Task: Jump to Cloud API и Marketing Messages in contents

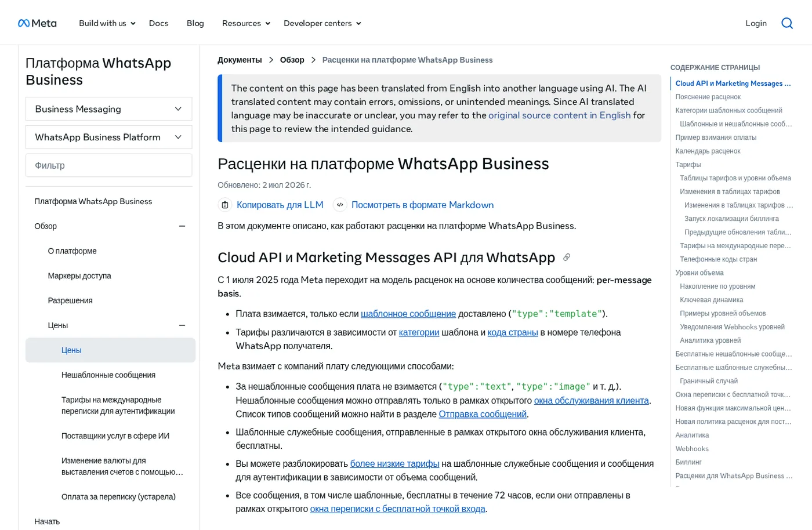Action: pyautogui.click(x=733, y=84)
